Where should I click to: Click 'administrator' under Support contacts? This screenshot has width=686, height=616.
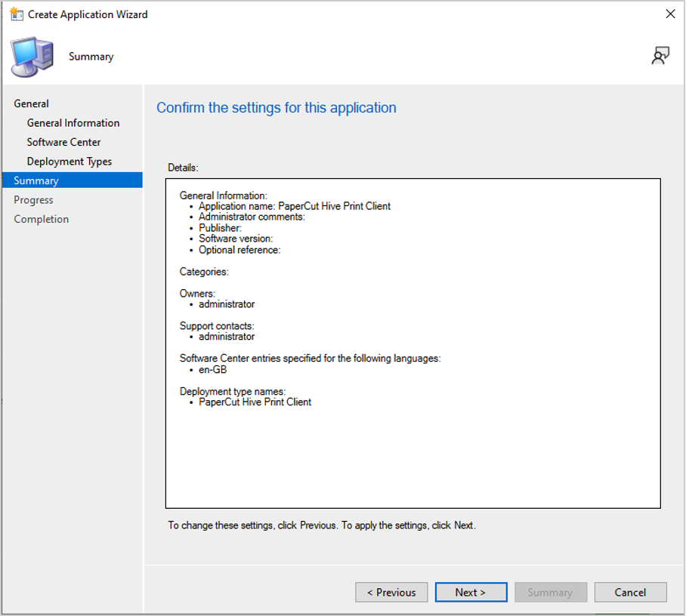coord(227,337)
